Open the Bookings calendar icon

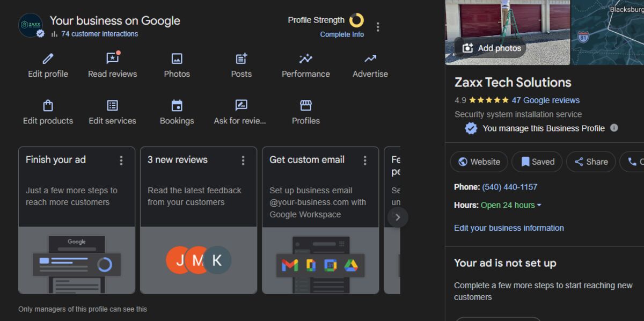[x=177, y=106]
